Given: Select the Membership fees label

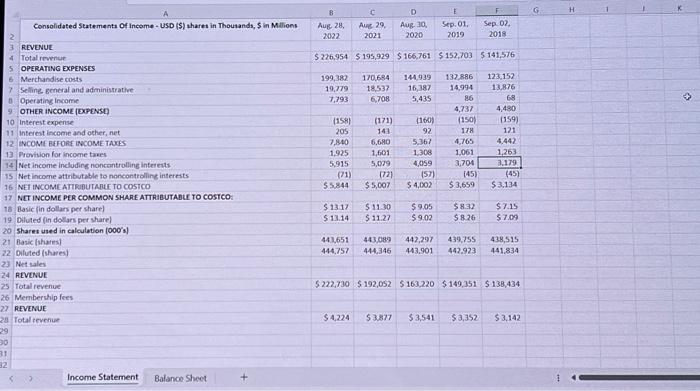Looking at the screenshot, I should pos(44,297).
